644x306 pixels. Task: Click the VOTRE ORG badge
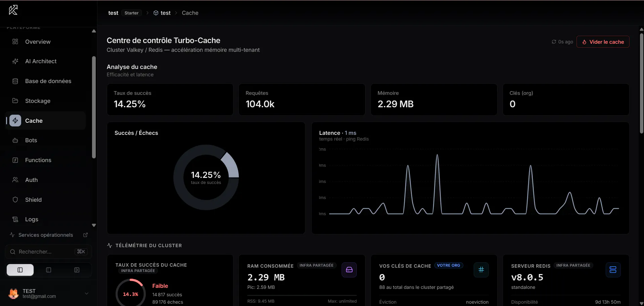click(448, 265)
